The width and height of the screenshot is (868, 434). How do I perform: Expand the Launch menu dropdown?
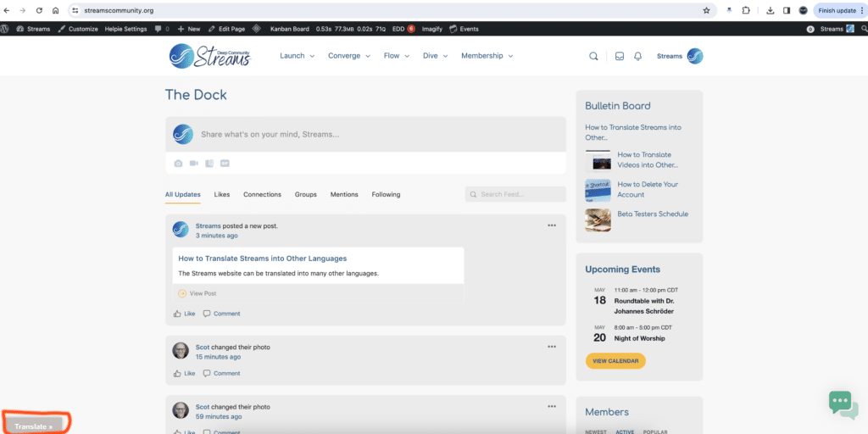[x=297, y=56]
